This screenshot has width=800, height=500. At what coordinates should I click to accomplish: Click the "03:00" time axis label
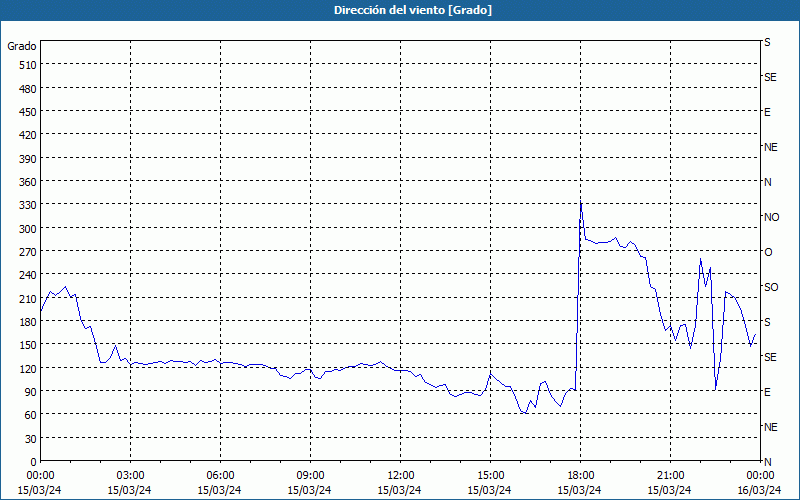point(130,476)
